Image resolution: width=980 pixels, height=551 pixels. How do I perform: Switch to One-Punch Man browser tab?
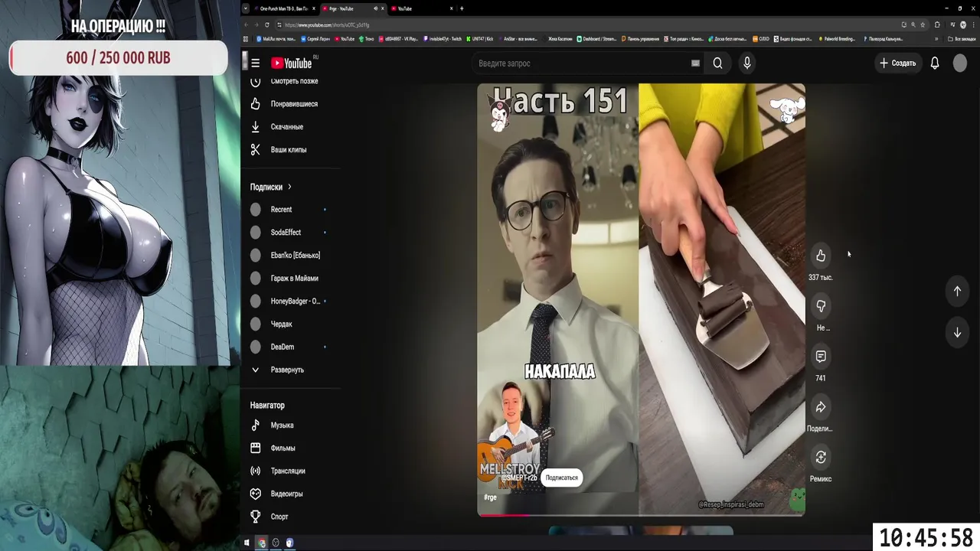click(284, 8)
